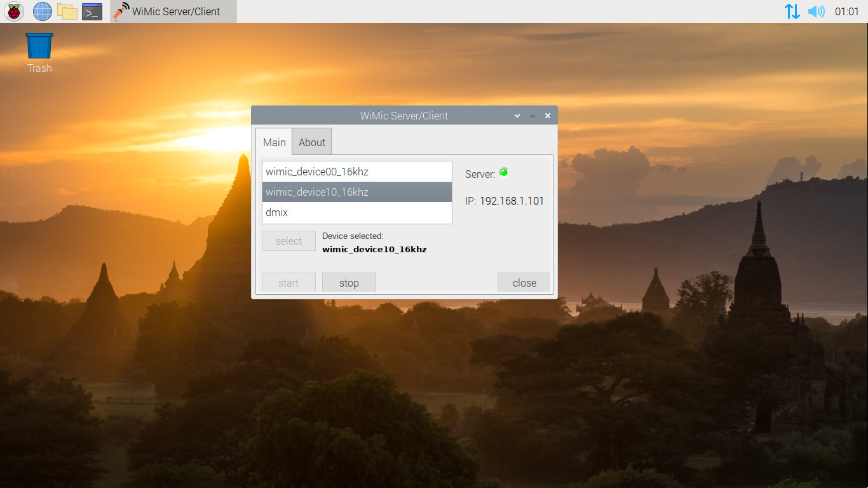Click the greyed-out select button
Image resolution: width=868 pixels, height=488 pixels.
point(289,241)
